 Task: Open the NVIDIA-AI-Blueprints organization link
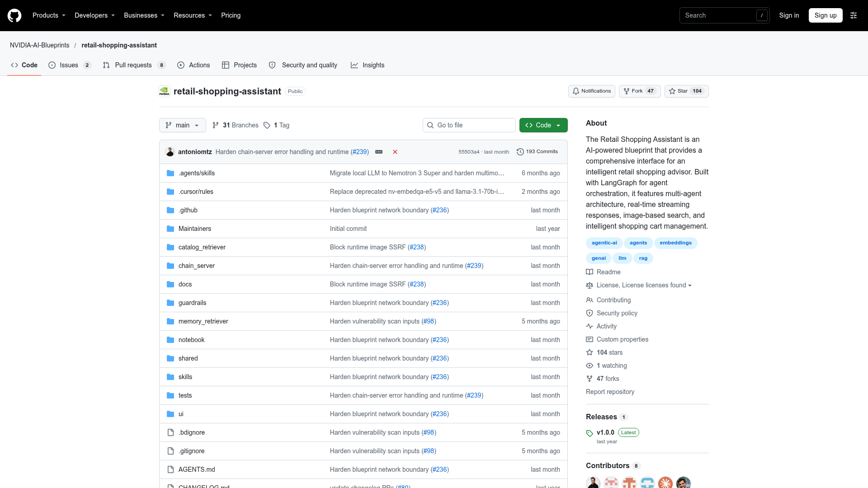click(40, 45)
